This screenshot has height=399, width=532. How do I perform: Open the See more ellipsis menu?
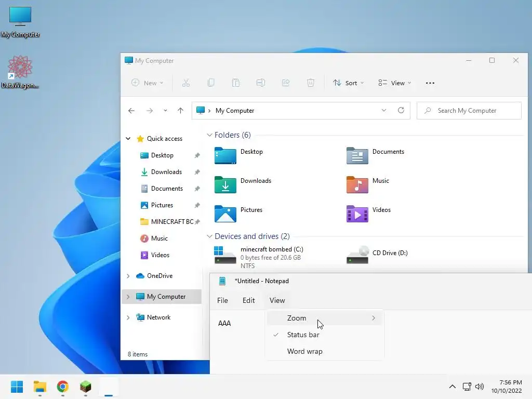430,83
